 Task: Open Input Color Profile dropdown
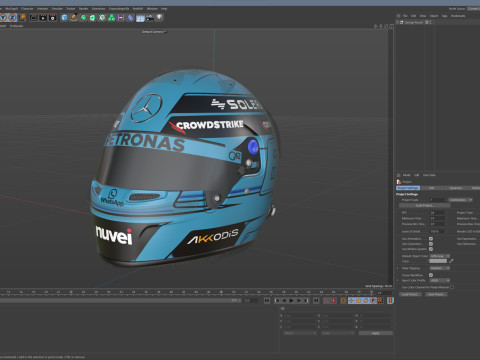[x=439, y=280]
